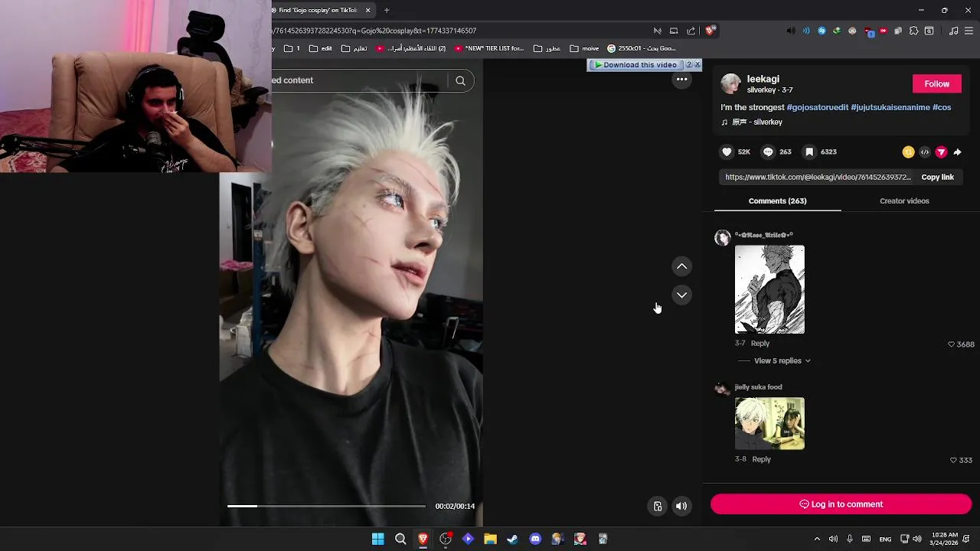The image size is (980, 551).
Task: Click the share arrow icon
Action: coord(957,152)
